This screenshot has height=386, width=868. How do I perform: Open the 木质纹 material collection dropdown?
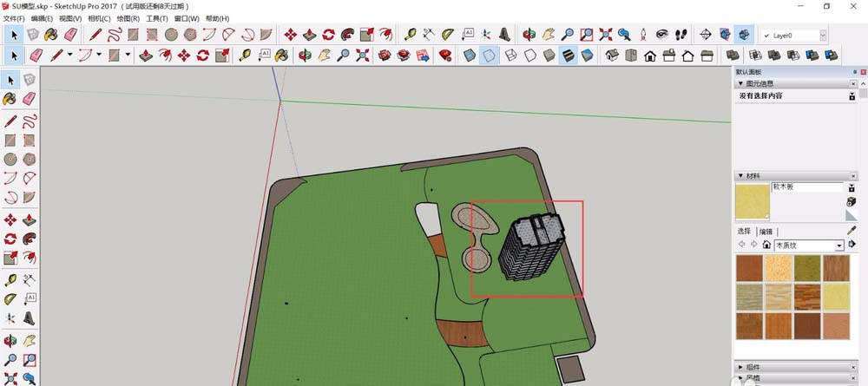tap(838, 245)
